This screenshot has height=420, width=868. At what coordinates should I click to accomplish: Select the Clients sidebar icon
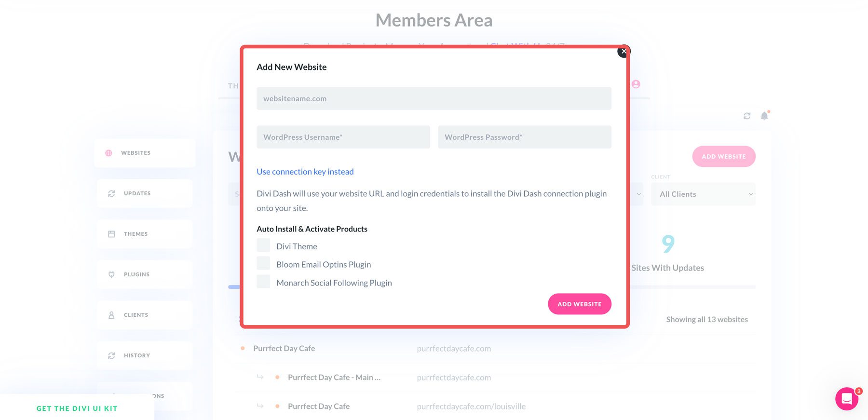click(111, 314)
